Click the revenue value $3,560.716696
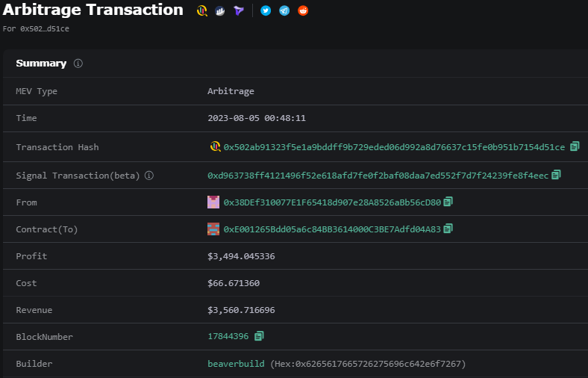 point(241,310)
